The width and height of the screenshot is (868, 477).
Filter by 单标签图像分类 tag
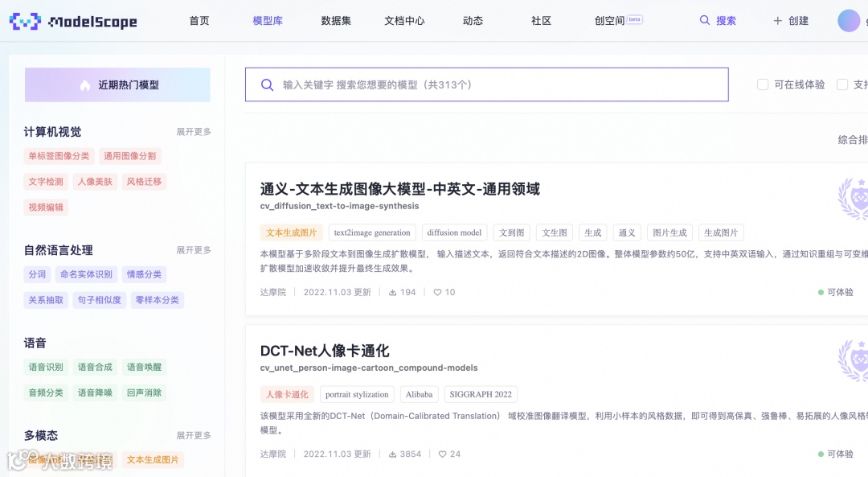[59, 156]
